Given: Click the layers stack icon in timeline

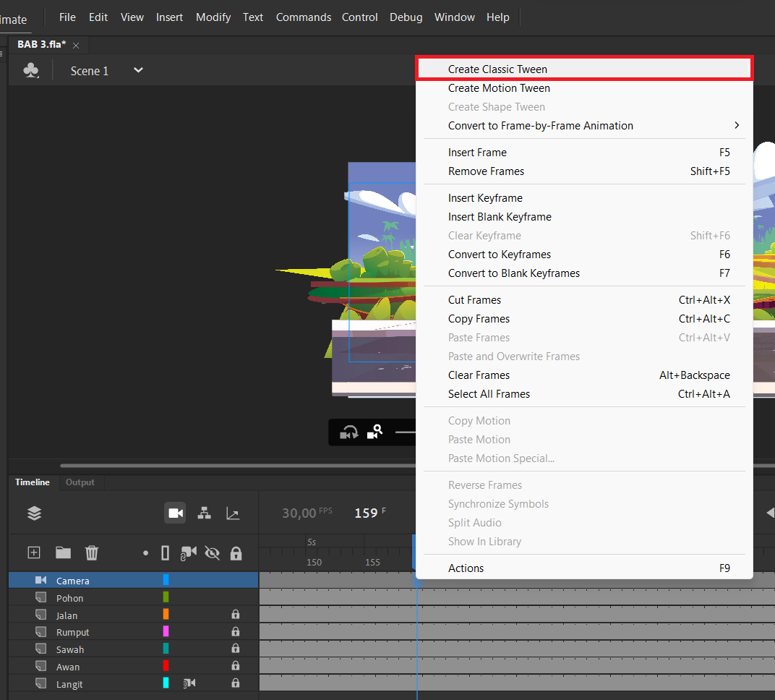Looking at the screenshot, I should [x=34, y=513].
